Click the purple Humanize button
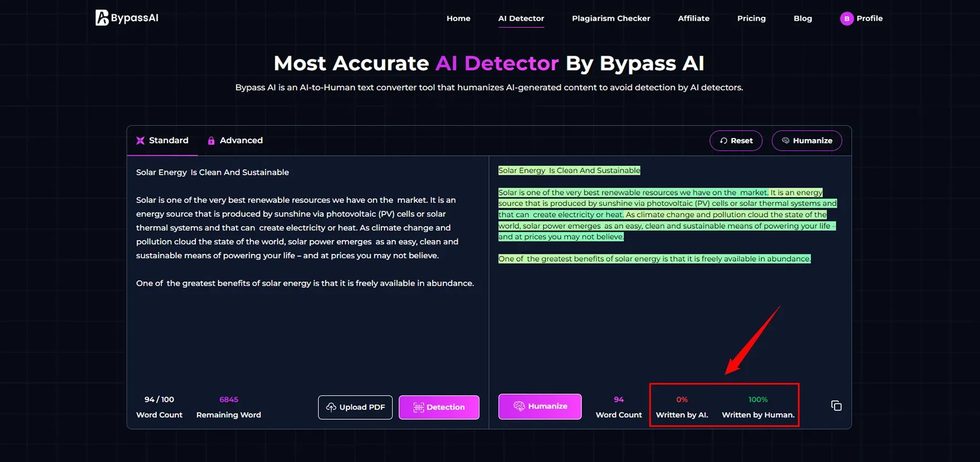 (x=540, y=406)
